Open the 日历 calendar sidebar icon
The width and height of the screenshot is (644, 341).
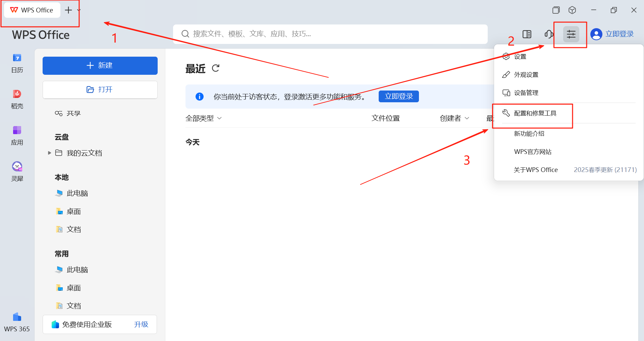(x=17, y=63)
